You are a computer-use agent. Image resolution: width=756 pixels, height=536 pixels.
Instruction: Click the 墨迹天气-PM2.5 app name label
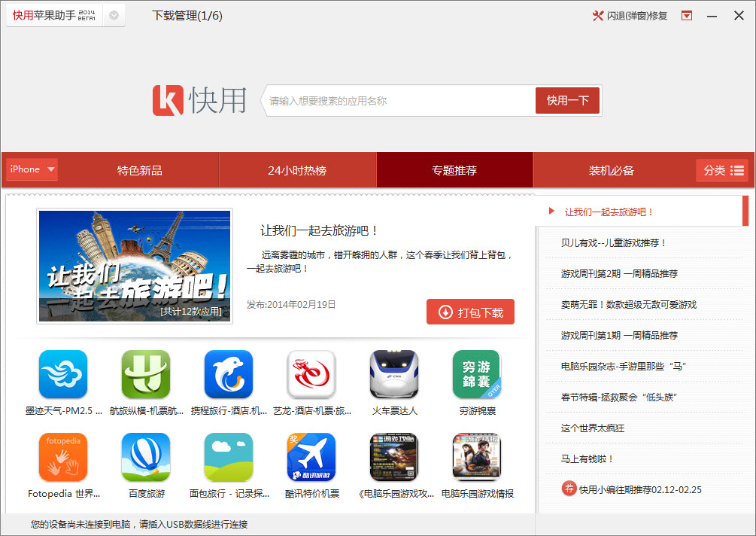coord(64,410)
